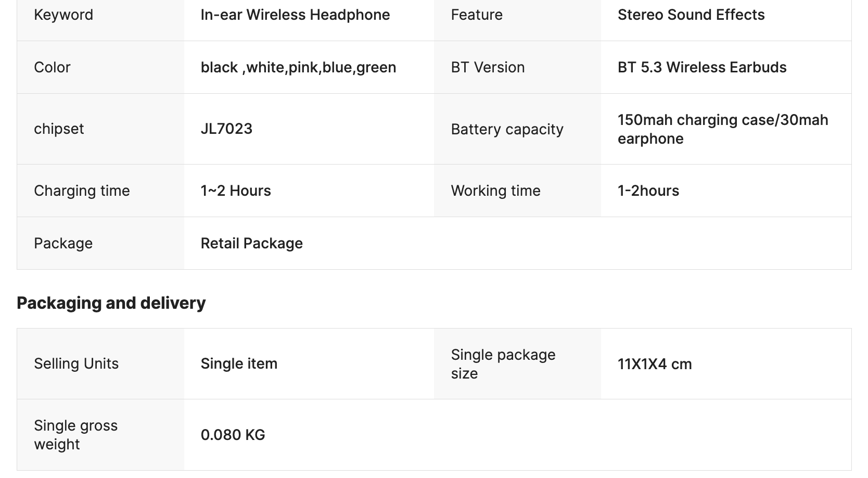Click the color list "black ,white,pink,blue,green"
This screenshot has height=478, width=868.
tap(298, 67)
